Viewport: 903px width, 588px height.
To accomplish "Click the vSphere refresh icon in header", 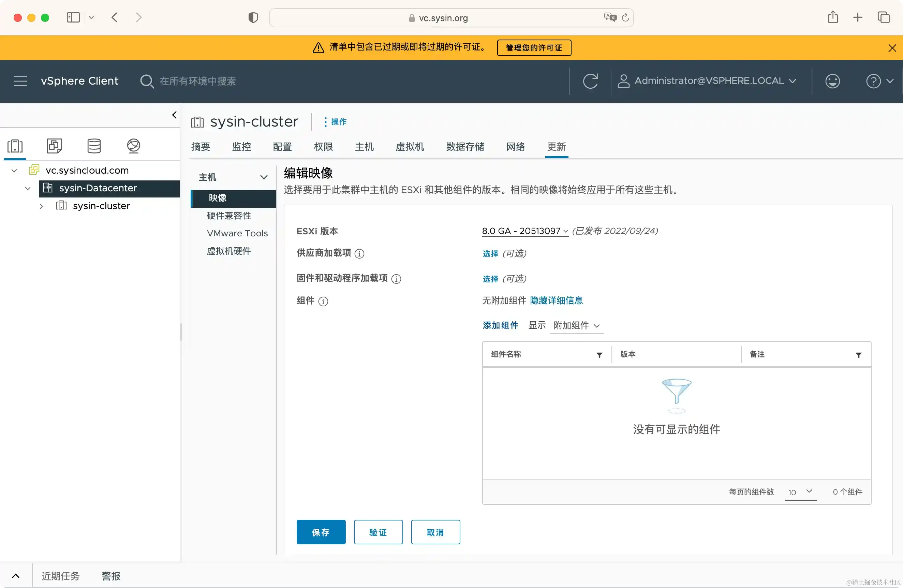I will click(x=590, y=81).
